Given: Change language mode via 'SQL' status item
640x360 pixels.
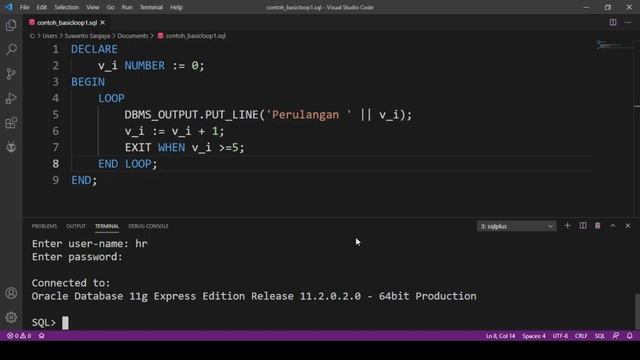Looking at the screenshot, I should click(599, 336).
